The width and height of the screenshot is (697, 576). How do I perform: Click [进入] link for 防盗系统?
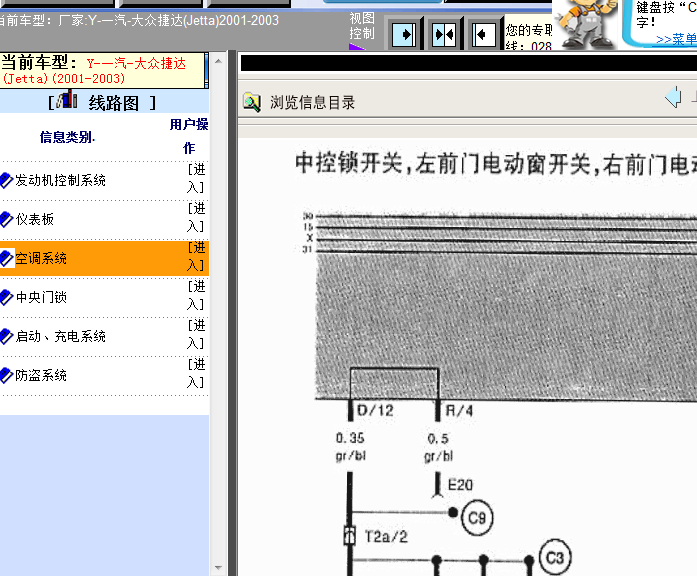(196, 373)
